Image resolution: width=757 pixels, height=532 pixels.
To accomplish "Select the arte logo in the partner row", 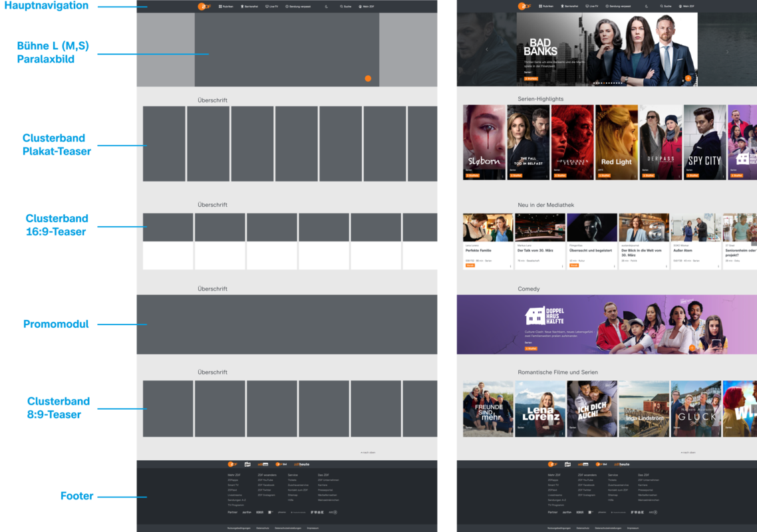I will [x=566, y=511].
